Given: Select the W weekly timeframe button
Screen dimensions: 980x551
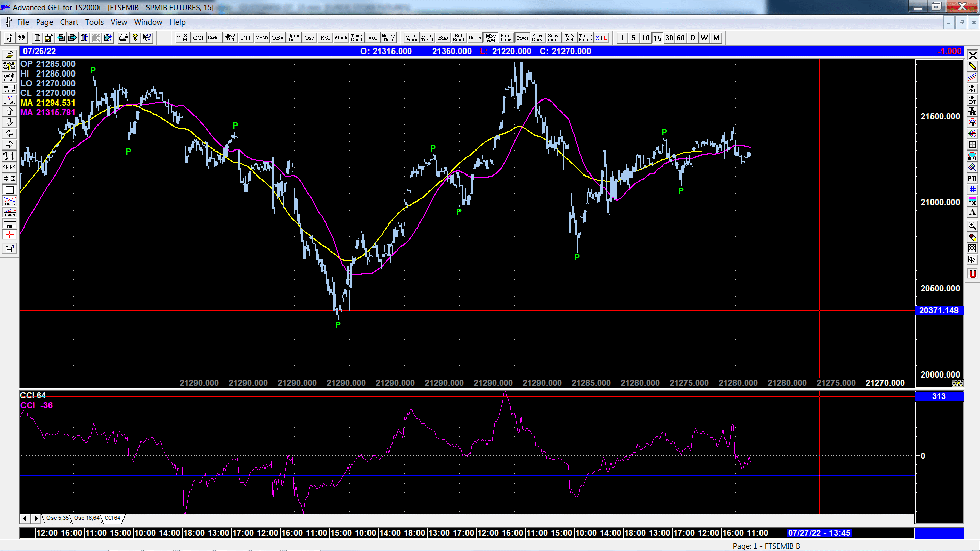Looking at the screenshot, I should (704, 38).
